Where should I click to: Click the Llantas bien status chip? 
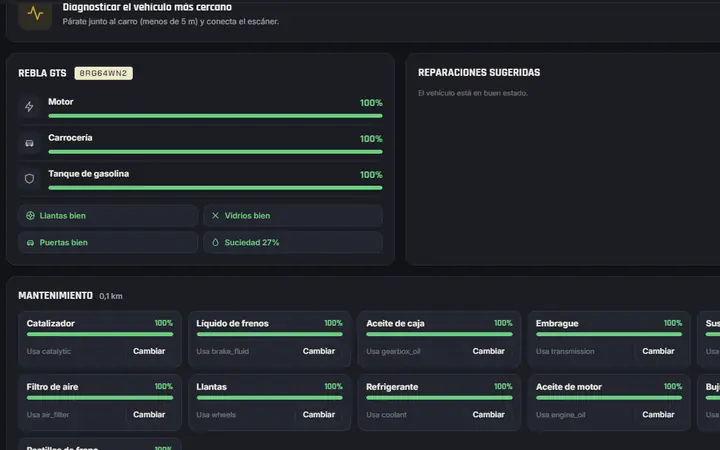pyautogui.click(x=108, y=215)
